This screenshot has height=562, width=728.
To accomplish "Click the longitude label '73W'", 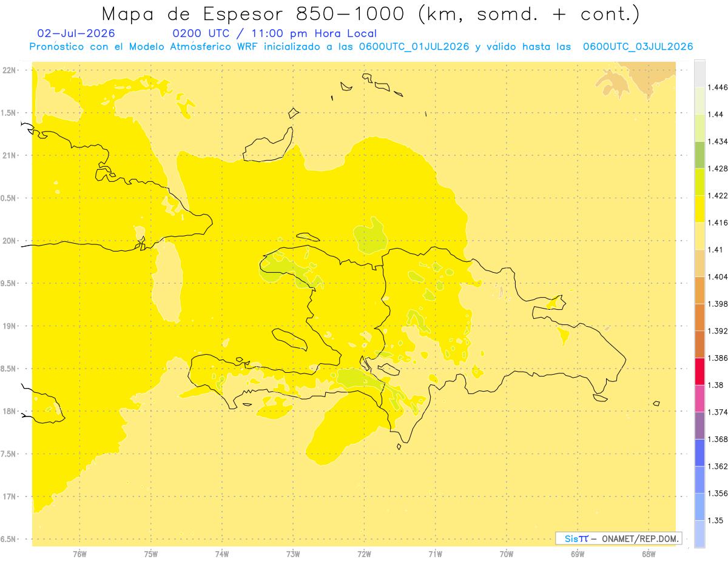I will tap(293, 553).
